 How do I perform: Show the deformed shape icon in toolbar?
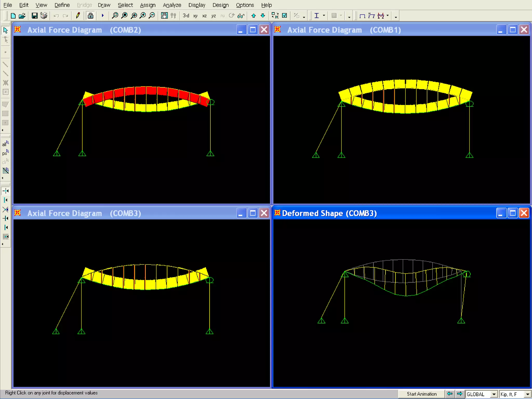(x=372, y=16)
